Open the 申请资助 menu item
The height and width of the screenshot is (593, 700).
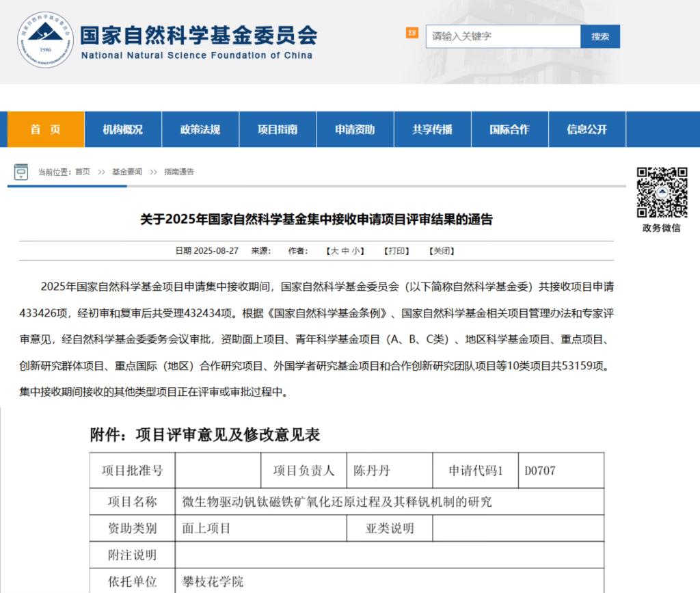point(355,129)
